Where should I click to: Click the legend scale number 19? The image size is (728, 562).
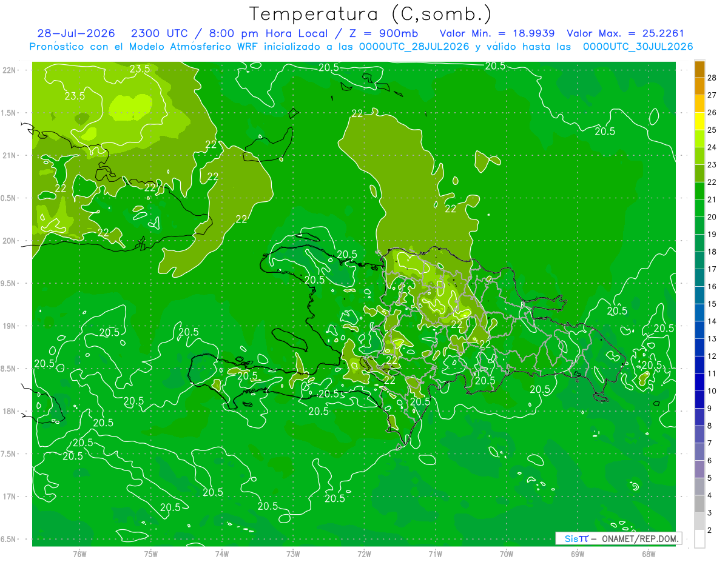[x=712, y=235]
